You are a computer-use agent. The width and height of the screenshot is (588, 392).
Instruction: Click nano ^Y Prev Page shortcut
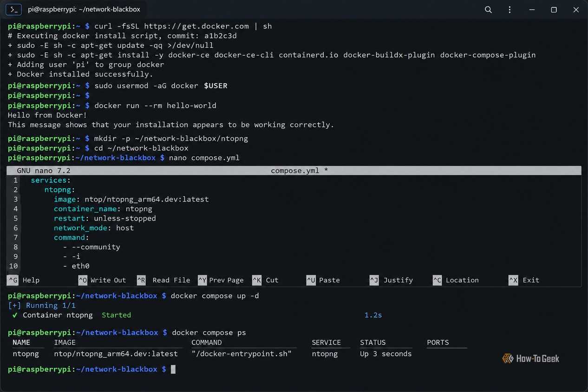(221, 280)
